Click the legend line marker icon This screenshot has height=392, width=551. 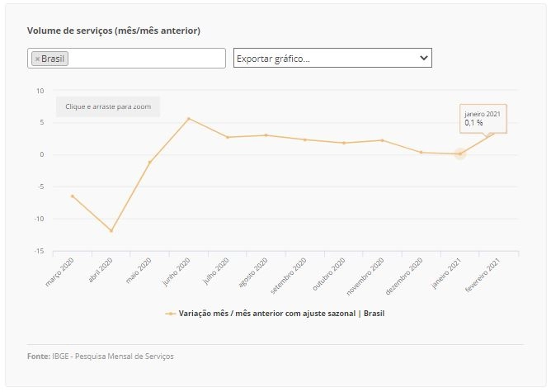(171, 314)
